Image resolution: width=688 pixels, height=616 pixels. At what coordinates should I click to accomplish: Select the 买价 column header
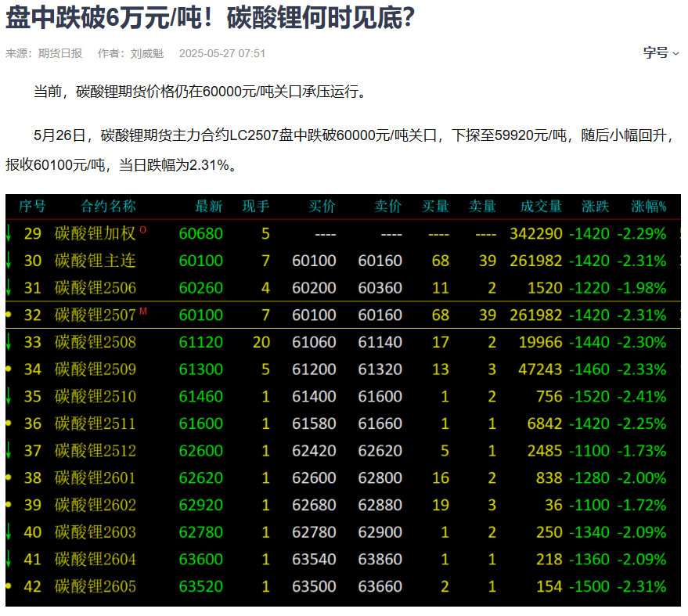(322, 206)
